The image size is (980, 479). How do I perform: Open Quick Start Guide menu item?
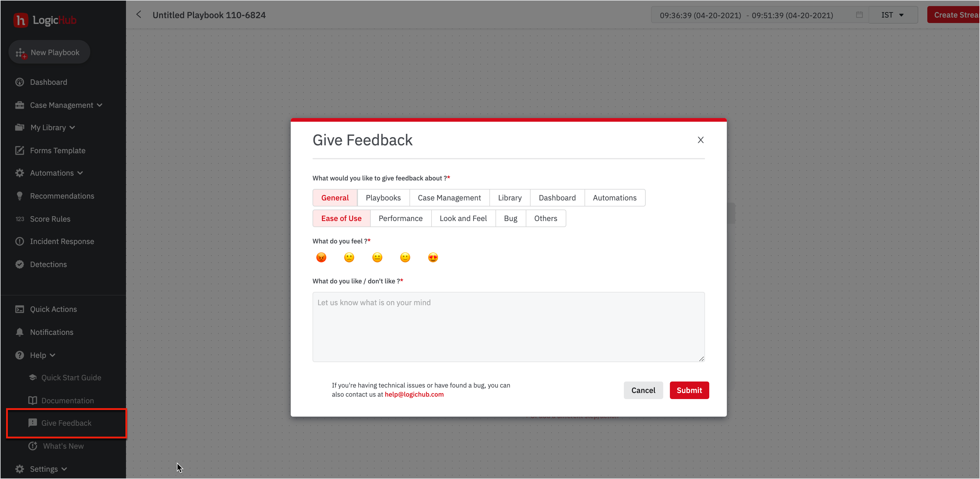coord(71,378)
